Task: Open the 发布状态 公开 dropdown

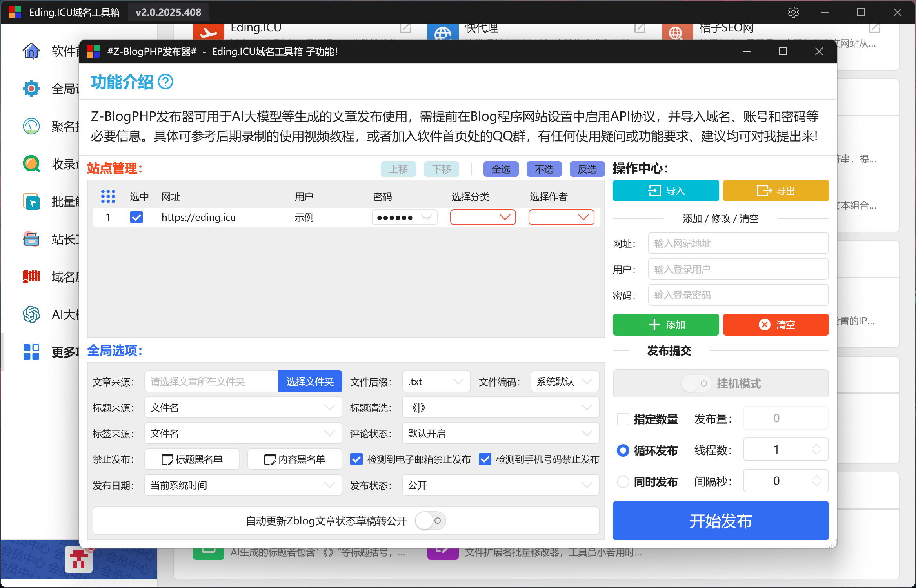Action: coord(500,485)
